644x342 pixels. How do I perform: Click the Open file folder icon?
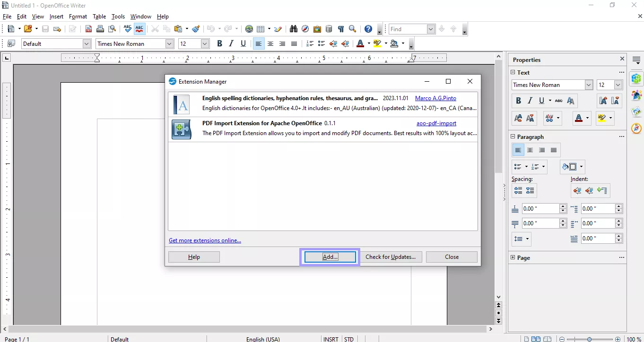pyautogui.click(x=28, y=29)
